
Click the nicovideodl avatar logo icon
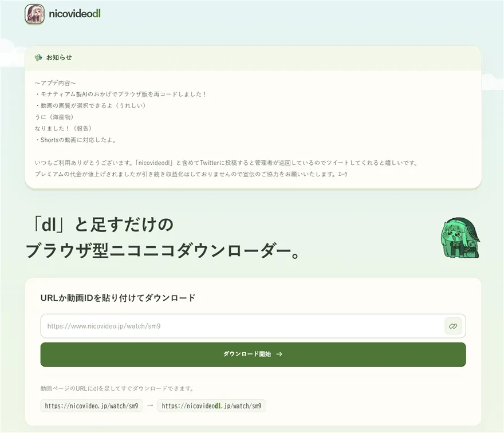tap(34, 14)
